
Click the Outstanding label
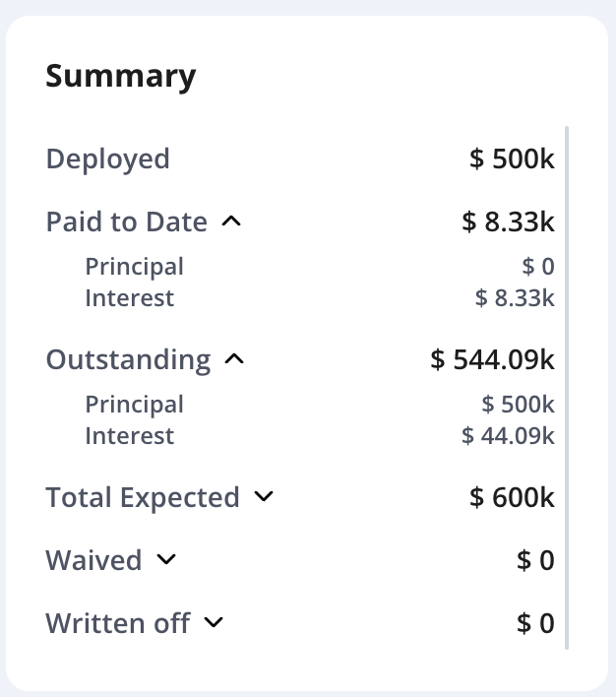pyautogui.click(x=128, y=360)
